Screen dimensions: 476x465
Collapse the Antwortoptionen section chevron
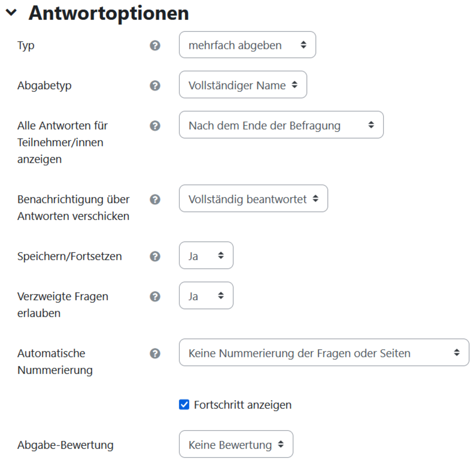pos(12,13)
